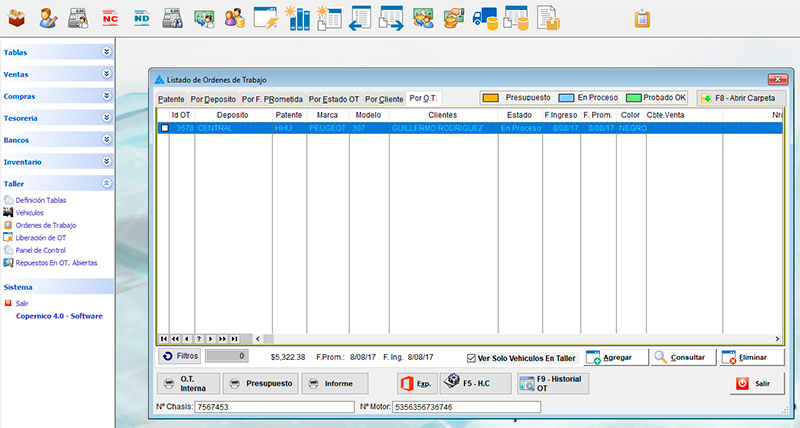Toggle Ver Solo Vehiculos En Taller checkbox
Screen dimensions: 800x428
click(x=472, y=357)
